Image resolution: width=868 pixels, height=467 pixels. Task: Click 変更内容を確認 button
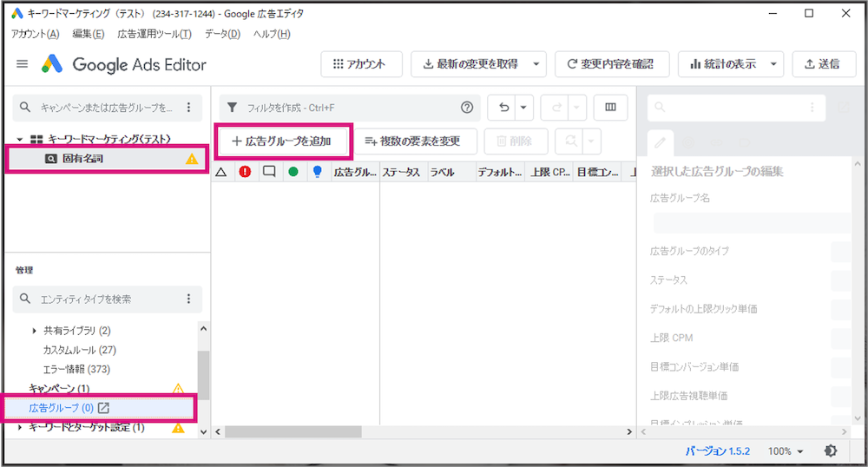point(612,64)
